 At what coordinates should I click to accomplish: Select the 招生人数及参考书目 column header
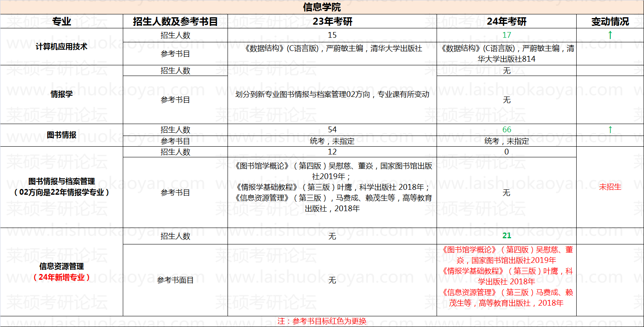coord(175,22)
